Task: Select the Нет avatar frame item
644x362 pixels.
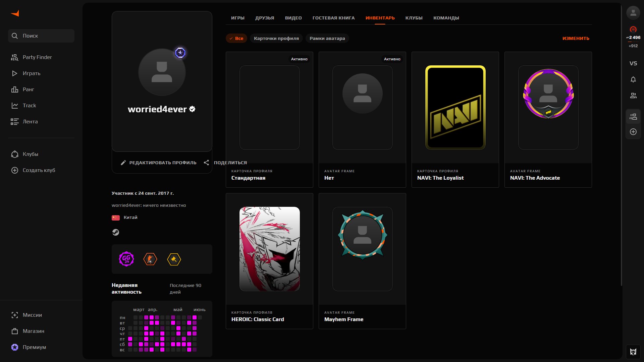Action: tap(362, 120)
